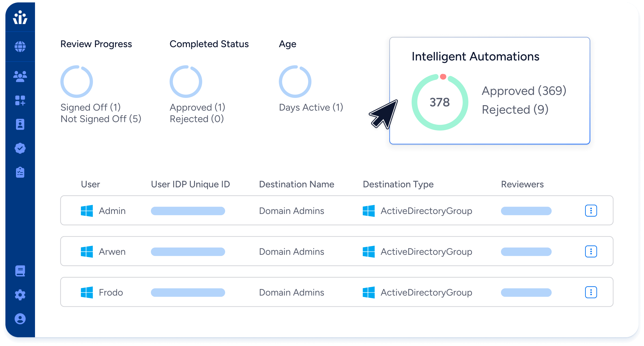The height and width of the screenshot is (346, 644).
Task: Open the users group icon in sidebar
Action: click(20, 76)
